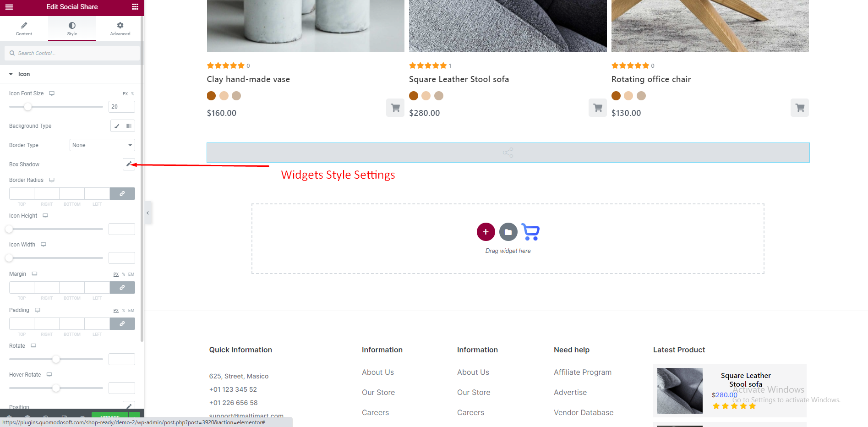This screenshot has width=868, height=427.
Task: Click the add new section plus button
Action: click(486, 232)
